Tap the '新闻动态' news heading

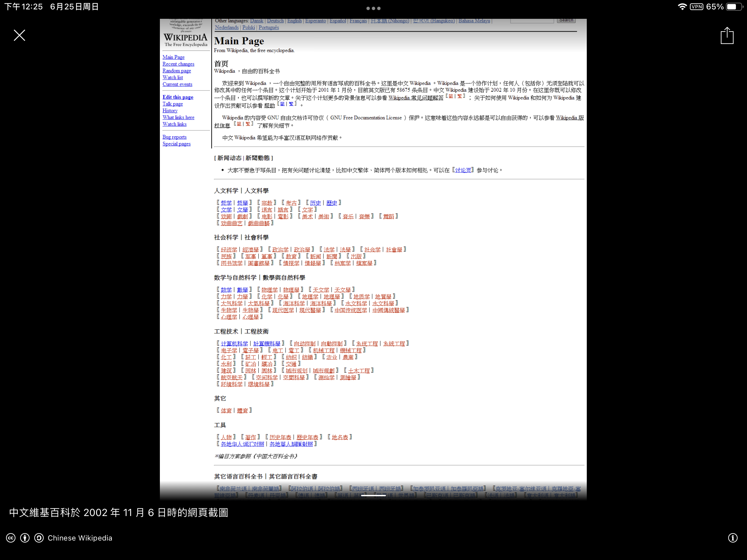point(229,158)
